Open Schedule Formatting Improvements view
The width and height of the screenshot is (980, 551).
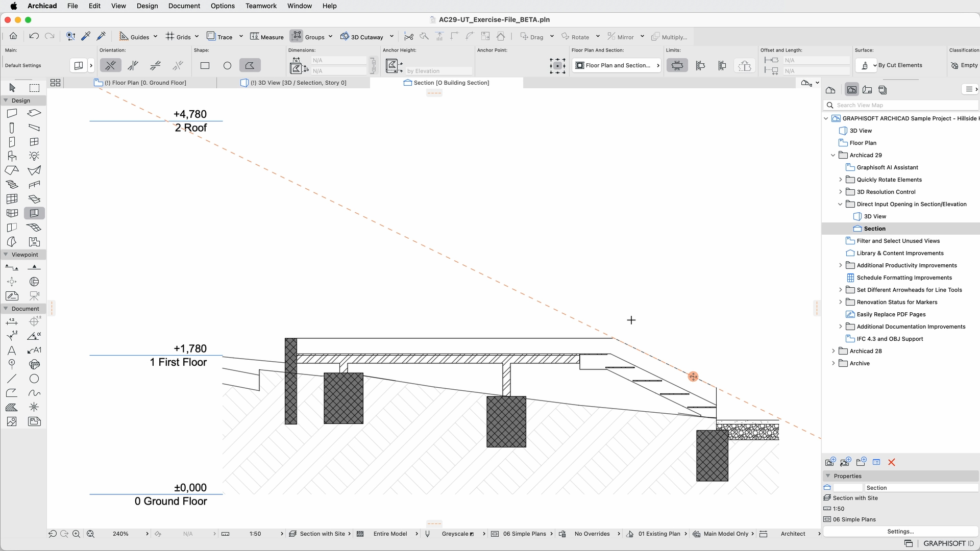coord(904,278)
